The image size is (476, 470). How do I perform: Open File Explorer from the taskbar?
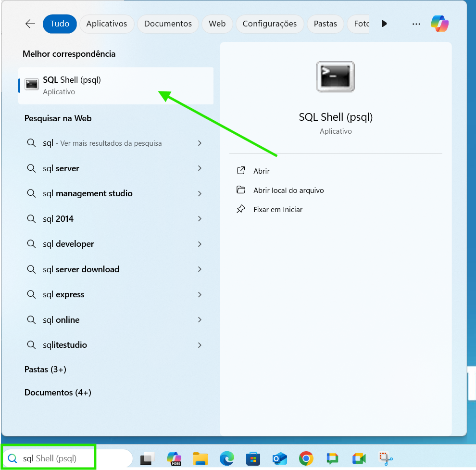point(200,458)
